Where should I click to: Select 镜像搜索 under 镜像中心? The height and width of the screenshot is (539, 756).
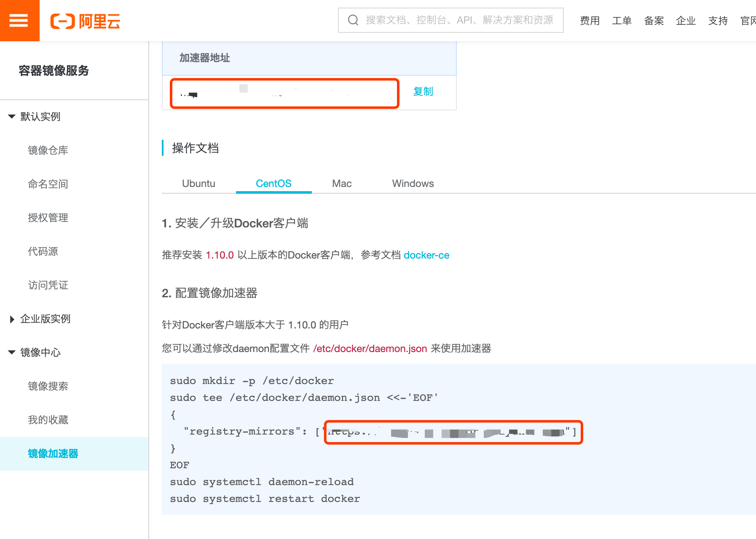pyautogui.click(x=48, y=386)
